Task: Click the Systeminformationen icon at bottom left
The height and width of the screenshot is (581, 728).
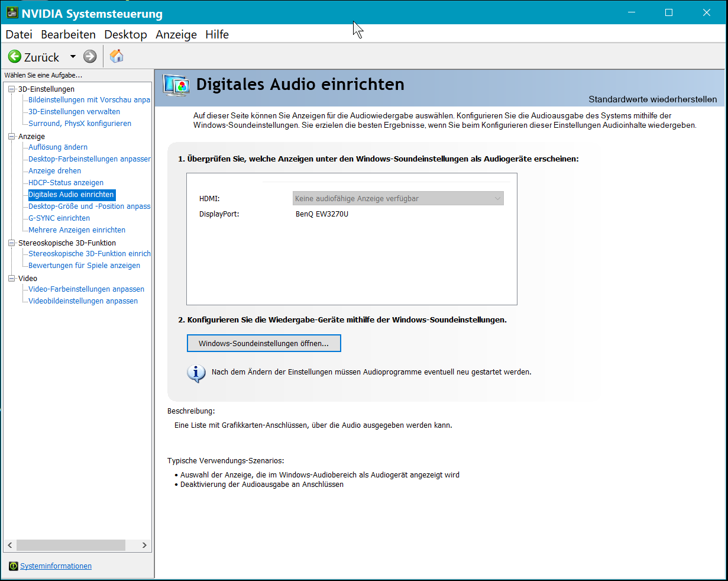Action: coord(14,566)
